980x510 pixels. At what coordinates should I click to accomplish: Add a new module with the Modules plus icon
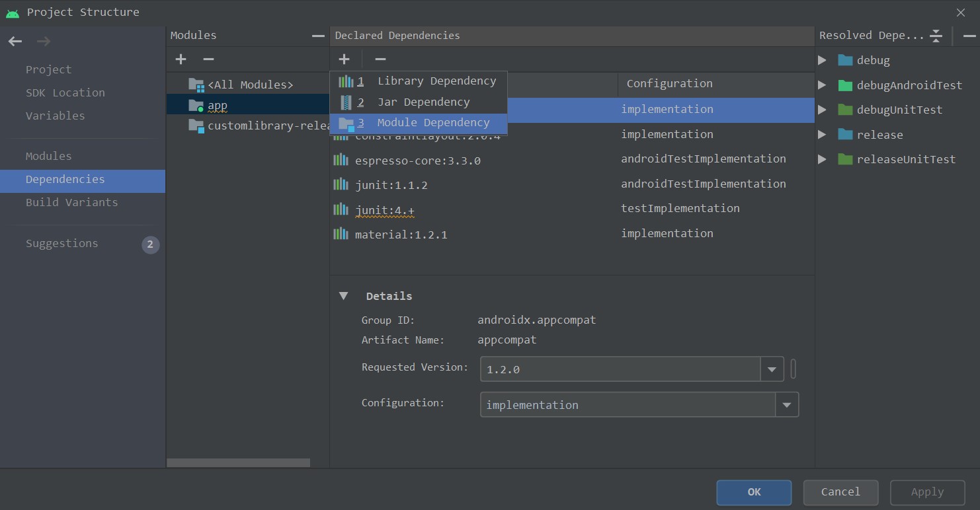pyautogui.click(x=181, y=59)
